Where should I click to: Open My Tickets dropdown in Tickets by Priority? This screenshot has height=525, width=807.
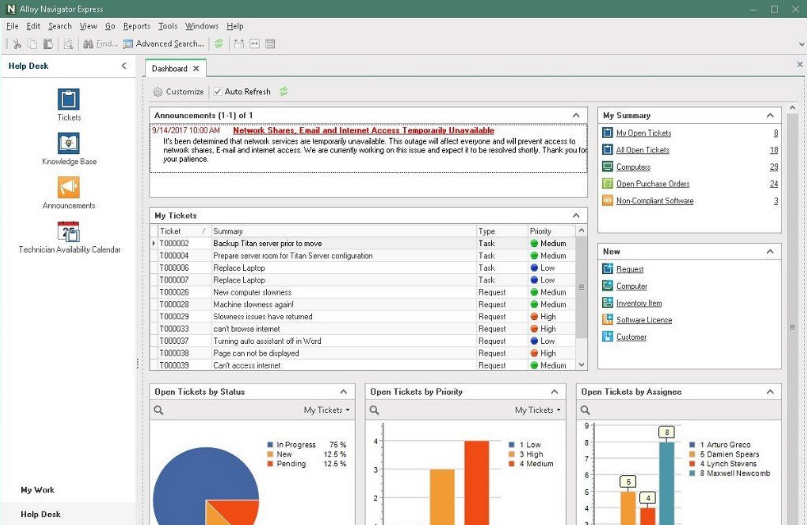pyautogui.click(x=537, y=410)
